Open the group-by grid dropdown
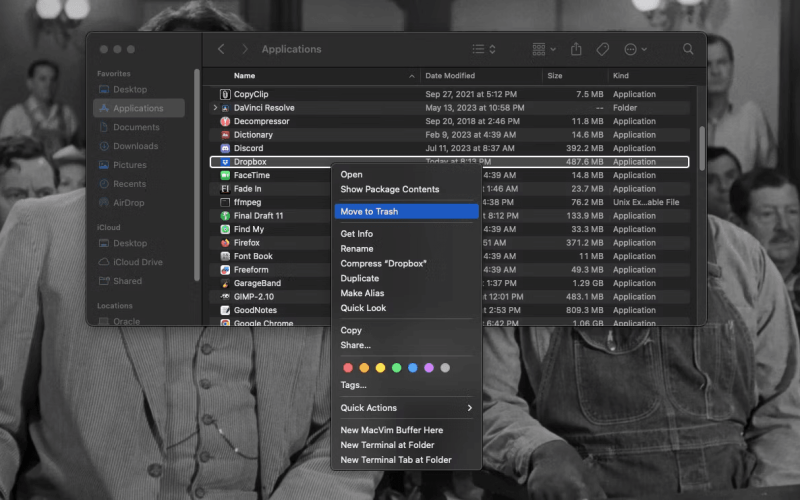This screenshot has width=800, height=500. click(544, 49)
